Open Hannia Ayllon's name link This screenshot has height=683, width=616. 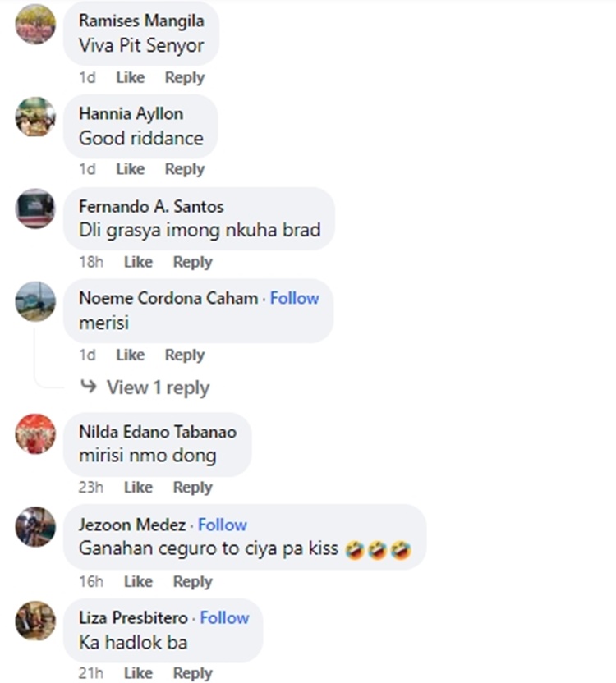[131, 114]
